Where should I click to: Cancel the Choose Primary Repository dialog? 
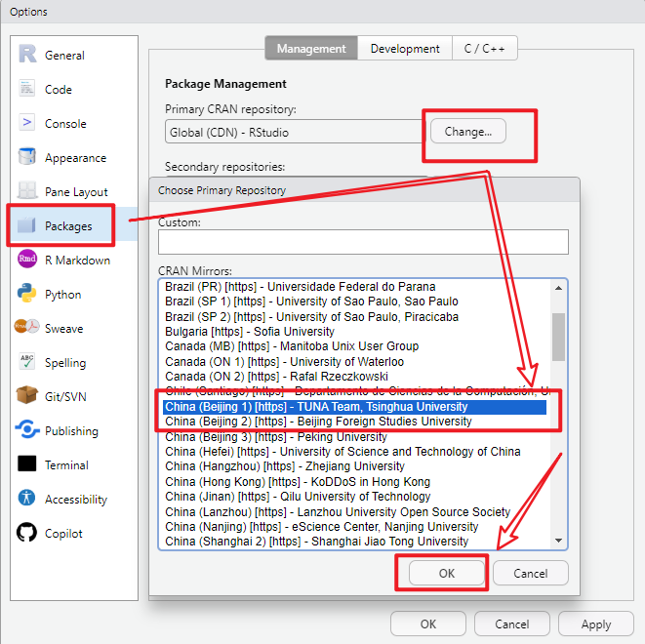point(530,573)
